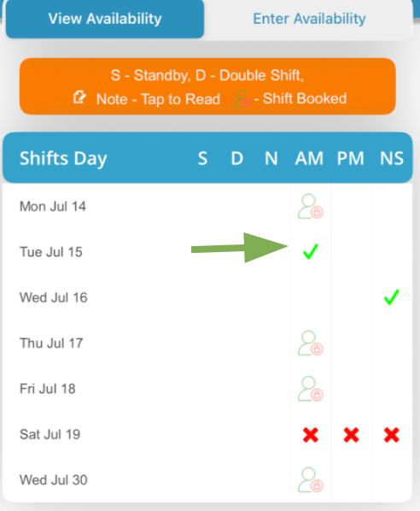This screenshot has width=420, height=511.
Task: Tap the shift booked icon for Thu Jul 17
Action: 310,344
